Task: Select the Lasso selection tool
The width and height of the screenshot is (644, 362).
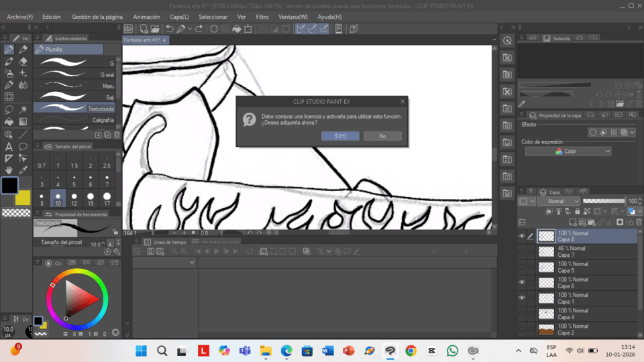Action: point(9,109)
